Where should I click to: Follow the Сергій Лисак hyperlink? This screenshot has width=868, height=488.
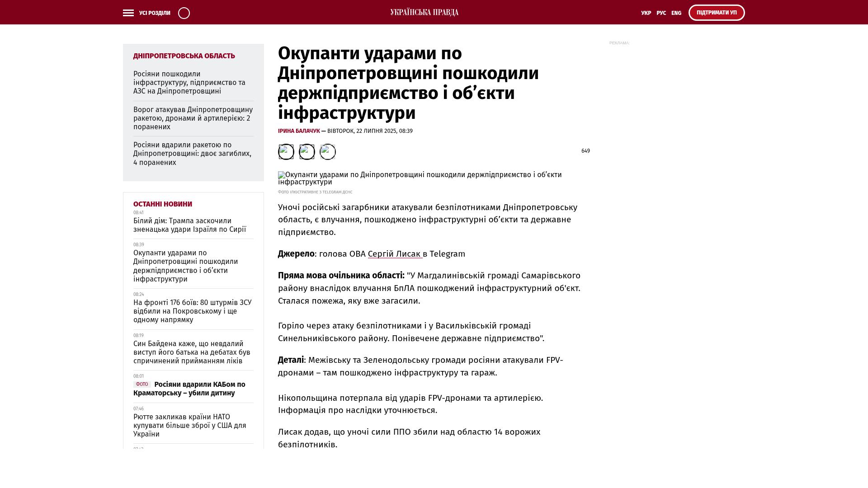pos(395,254)
